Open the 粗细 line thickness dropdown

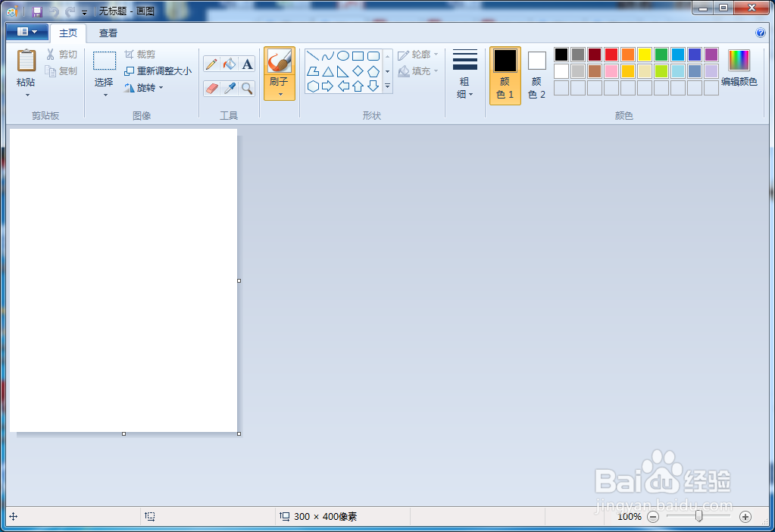coord(464,72)
